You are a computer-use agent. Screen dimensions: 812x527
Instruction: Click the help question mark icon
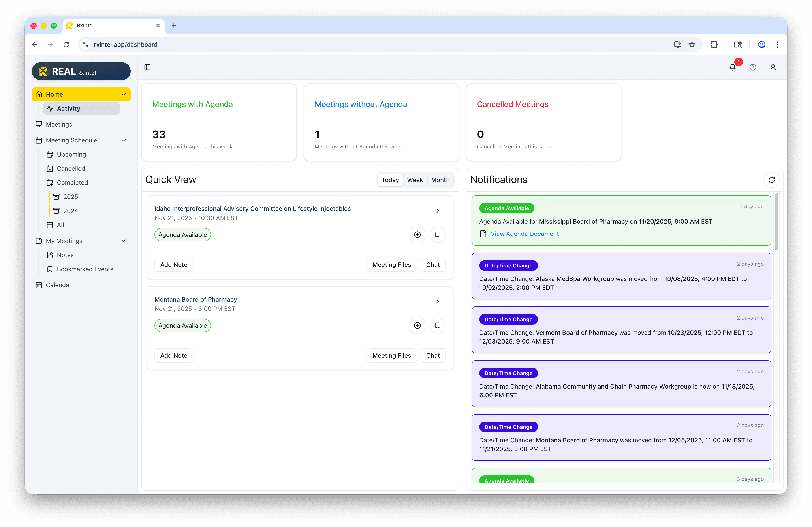753,67
